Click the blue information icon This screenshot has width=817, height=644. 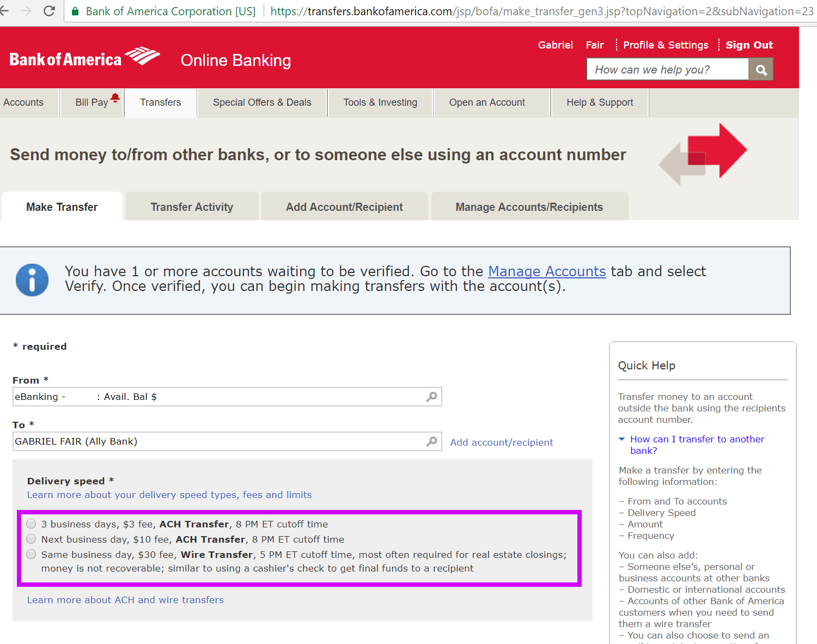pyautogui.click(x=32, y=280)
